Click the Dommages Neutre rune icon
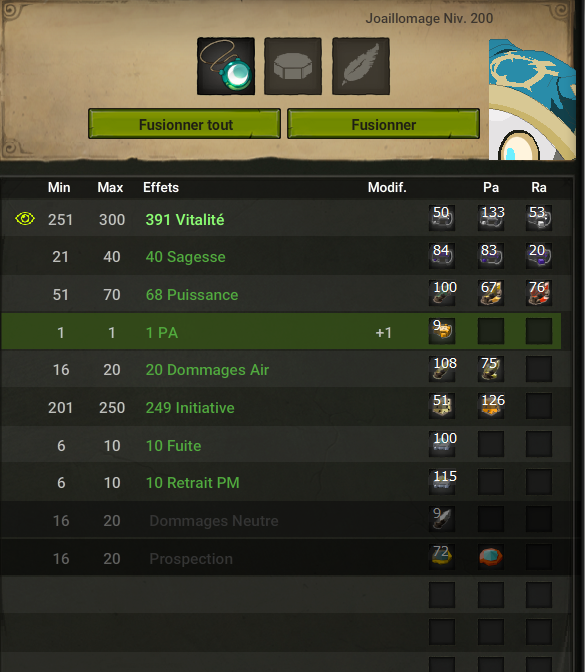 coord(442,519)
